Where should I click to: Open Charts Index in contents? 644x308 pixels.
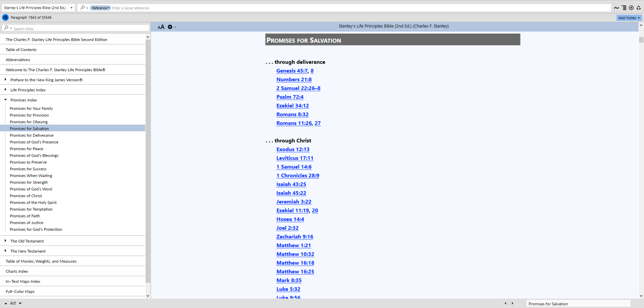point(17,271)
